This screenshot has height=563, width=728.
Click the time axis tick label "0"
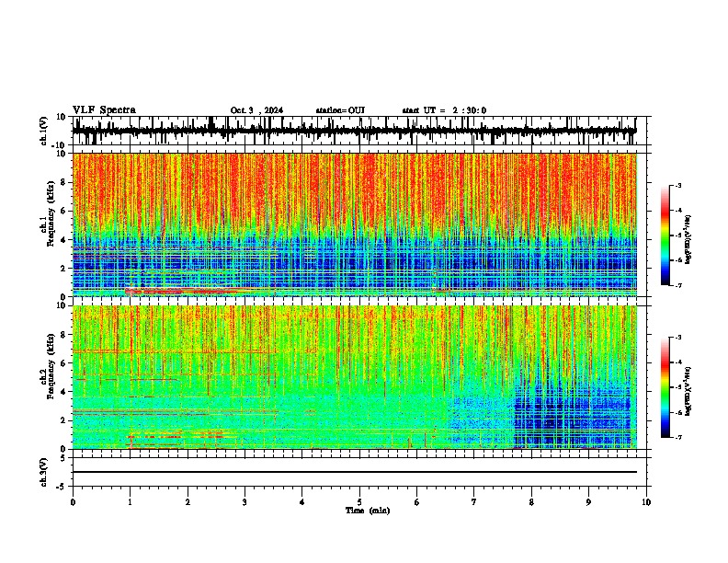pos(73,502)
